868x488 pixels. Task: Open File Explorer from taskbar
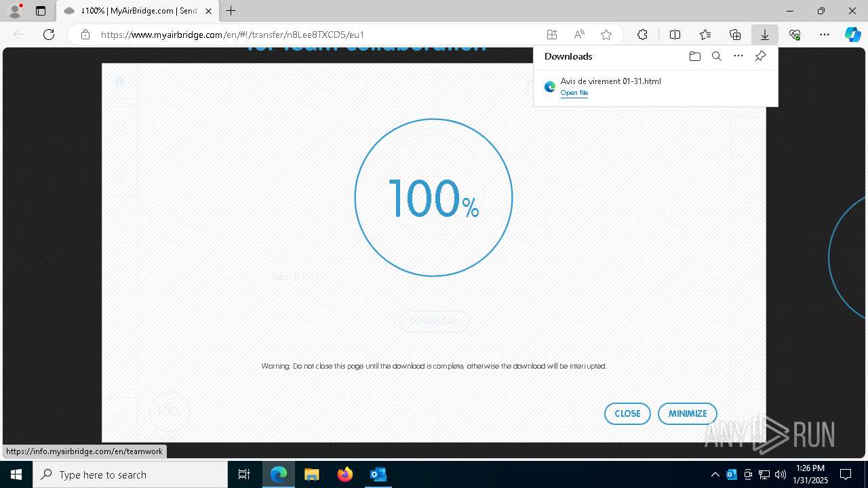point(312,474)
